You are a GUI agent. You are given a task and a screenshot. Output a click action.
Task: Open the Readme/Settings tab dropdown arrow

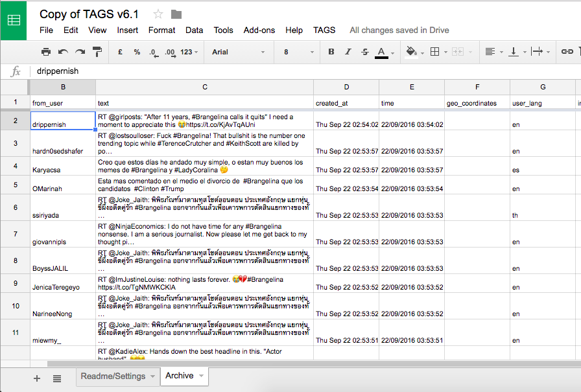[x=152, y=376]
